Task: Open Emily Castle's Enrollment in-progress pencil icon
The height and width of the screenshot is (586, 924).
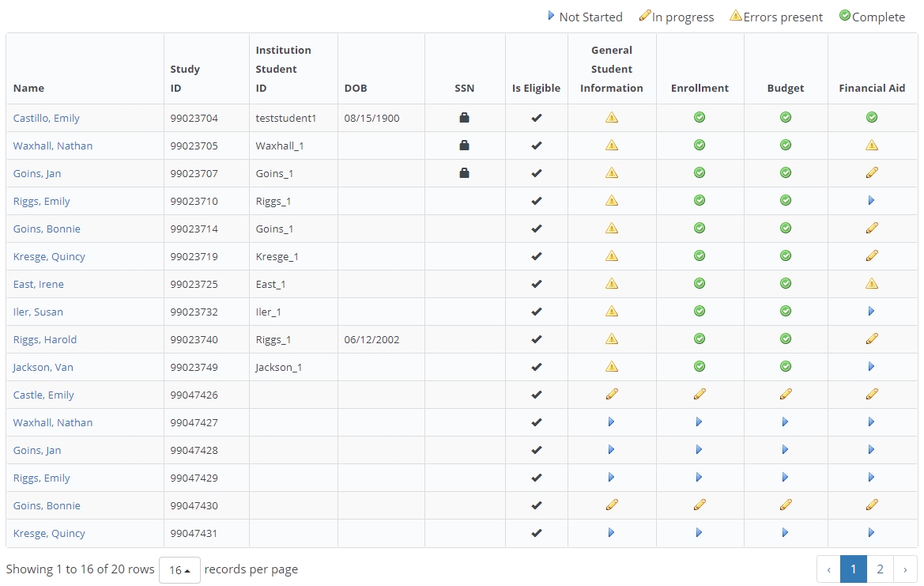Action: [700, 394]
